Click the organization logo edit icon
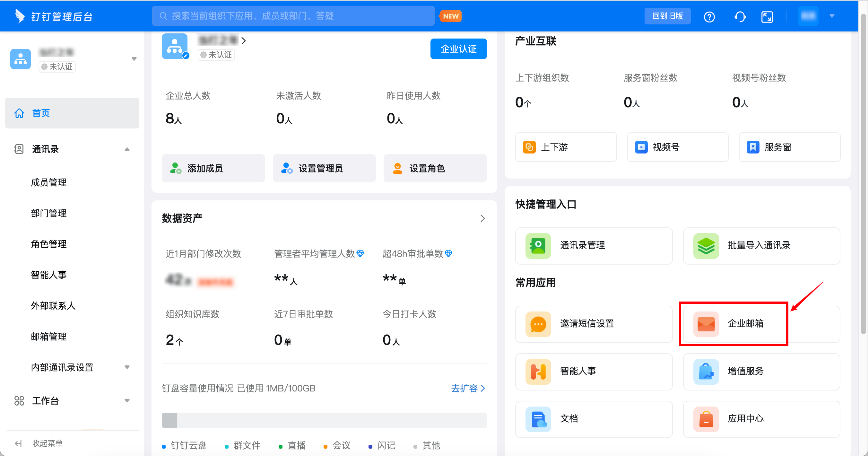Screen dimensions: 868x456 (x=186, y=56)
